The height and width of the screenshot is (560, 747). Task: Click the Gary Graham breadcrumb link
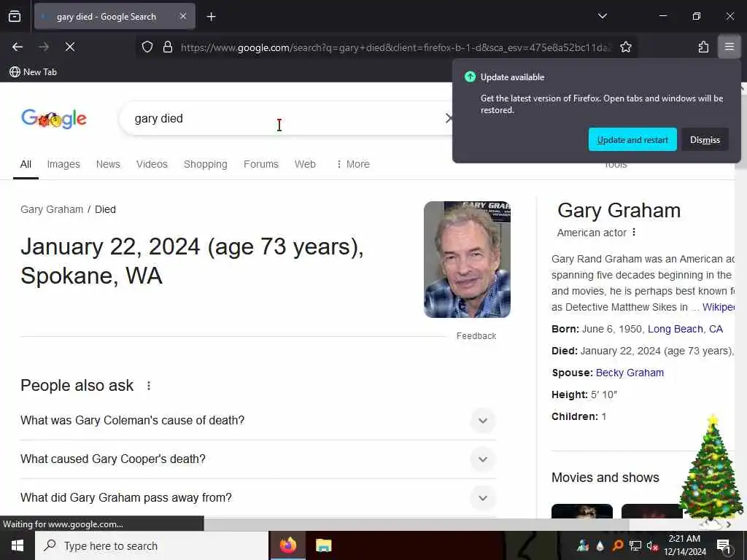(52, 209)
